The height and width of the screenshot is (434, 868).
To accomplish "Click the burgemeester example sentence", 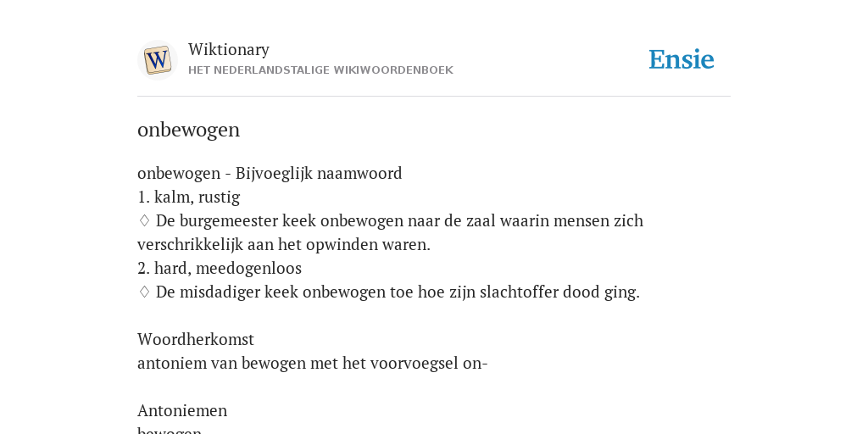I will click(x=390, y=232).
